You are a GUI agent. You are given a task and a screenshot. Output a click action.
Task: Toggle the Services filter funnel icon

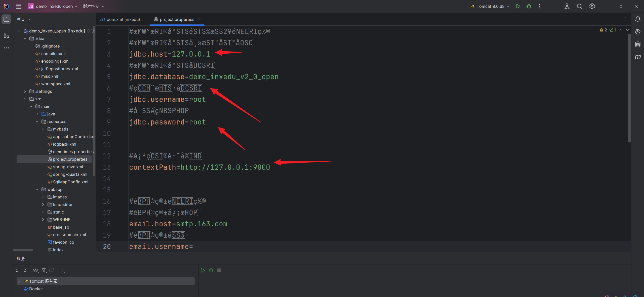click(x=44, y=270)
